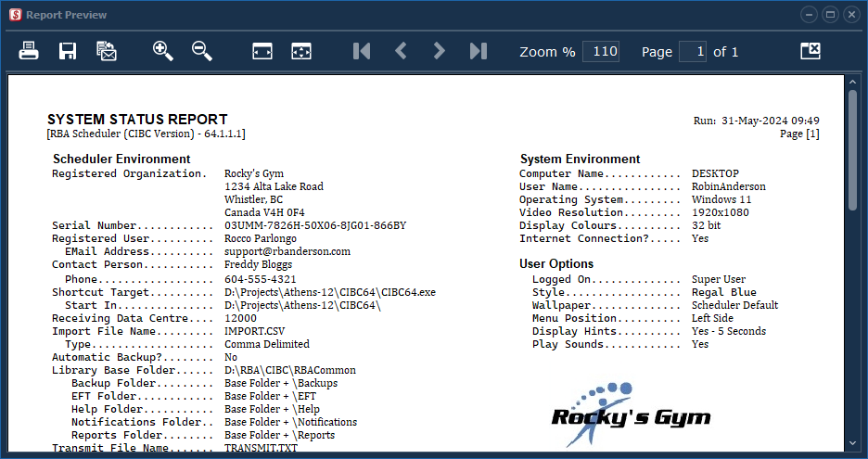The width and height of the screenshot is (868, 459).
Task: Click the Base Folder + \Notifications value
Action: point(290,422)
